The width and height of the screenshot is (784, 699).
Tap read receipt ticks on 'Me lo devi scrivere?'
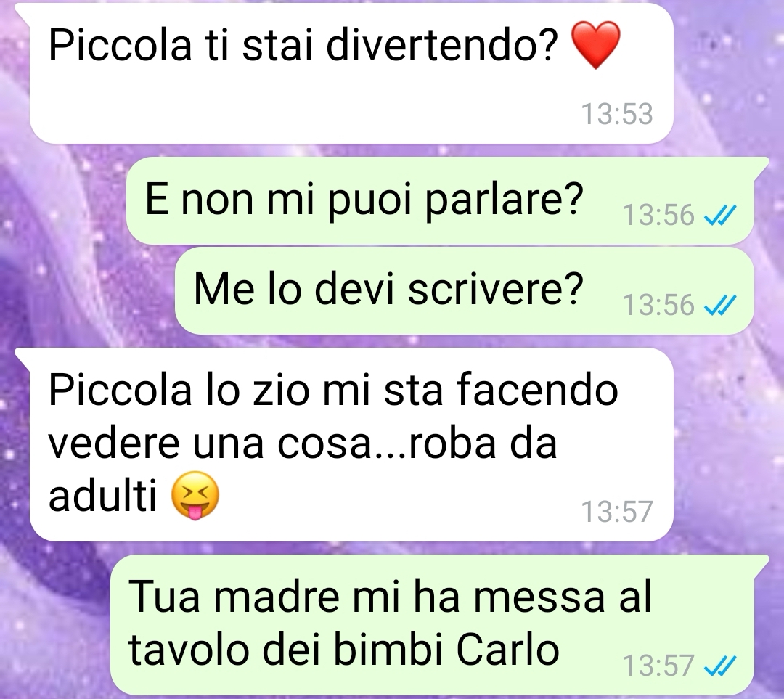click(x=719, y=305)
